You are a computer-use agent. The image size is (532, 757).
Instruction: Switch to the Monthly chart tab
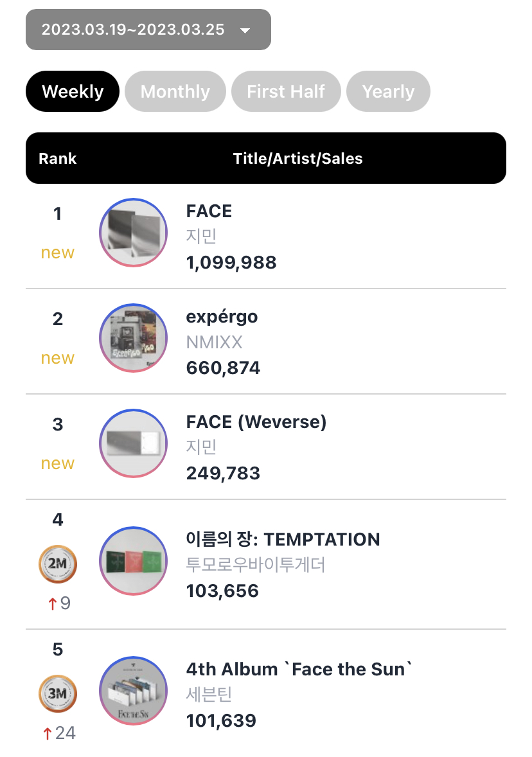175,91
